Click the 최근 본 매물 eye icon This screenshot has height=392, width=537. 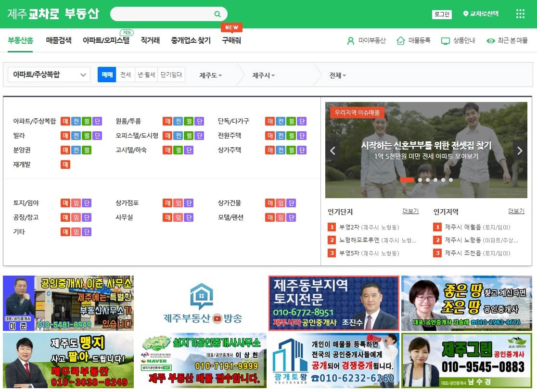[x=490, y=41]
